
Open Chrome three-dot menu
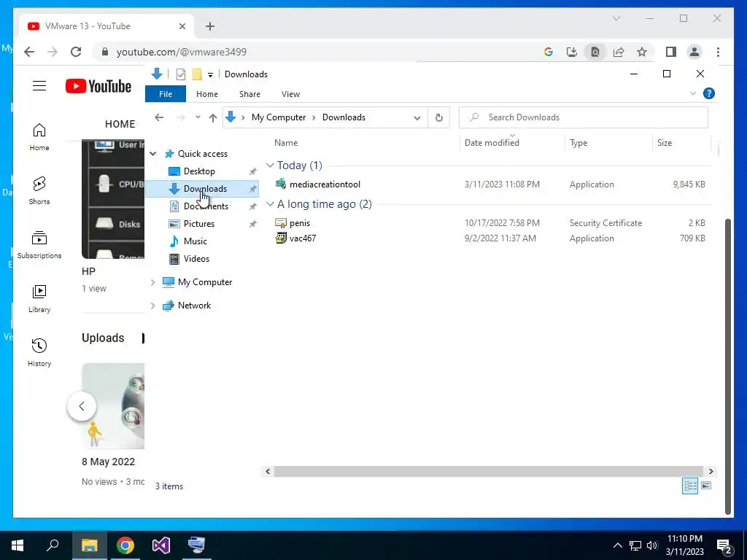[718, 52]
